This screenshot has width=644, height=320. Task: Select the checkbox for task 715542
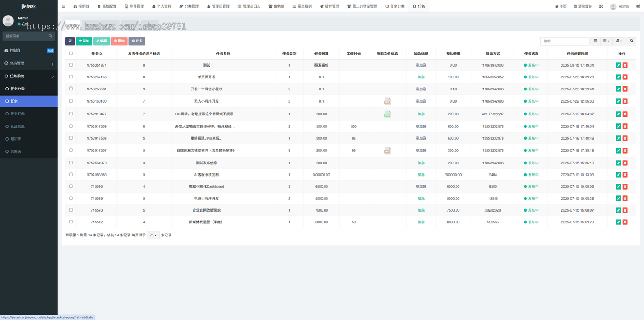(x=71, y=222)
